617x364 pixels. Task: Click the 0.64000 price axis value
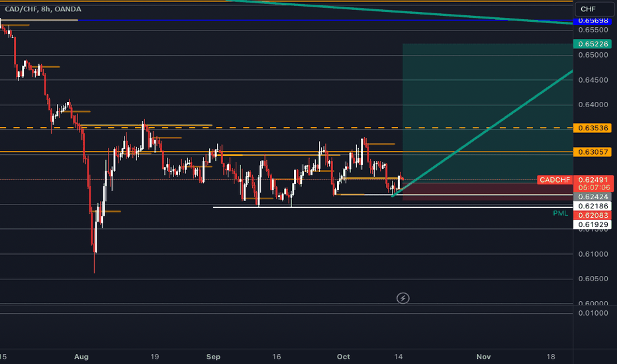click(x=593, y=105)
